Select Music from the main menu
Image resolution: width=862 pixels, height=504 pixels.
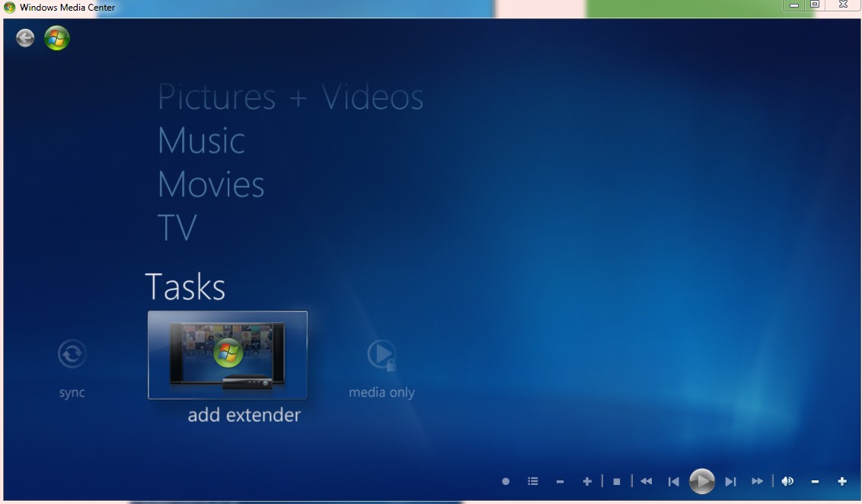point(201,140)
